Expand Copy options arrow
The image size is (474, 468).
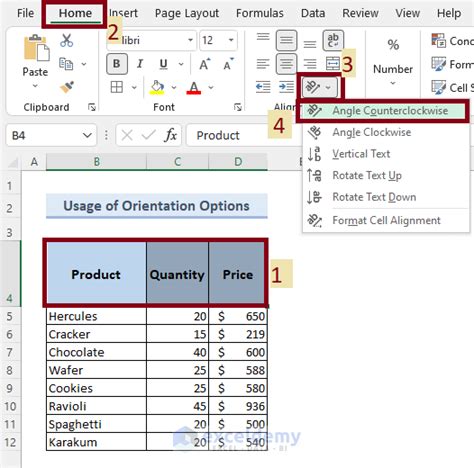point(84,64)
